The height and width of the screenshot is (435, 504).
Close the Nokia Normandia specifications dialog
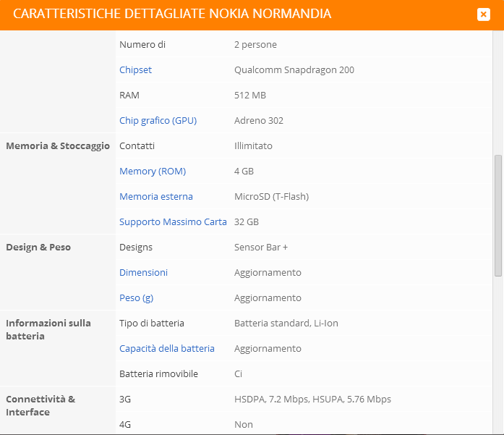point(484,14)
